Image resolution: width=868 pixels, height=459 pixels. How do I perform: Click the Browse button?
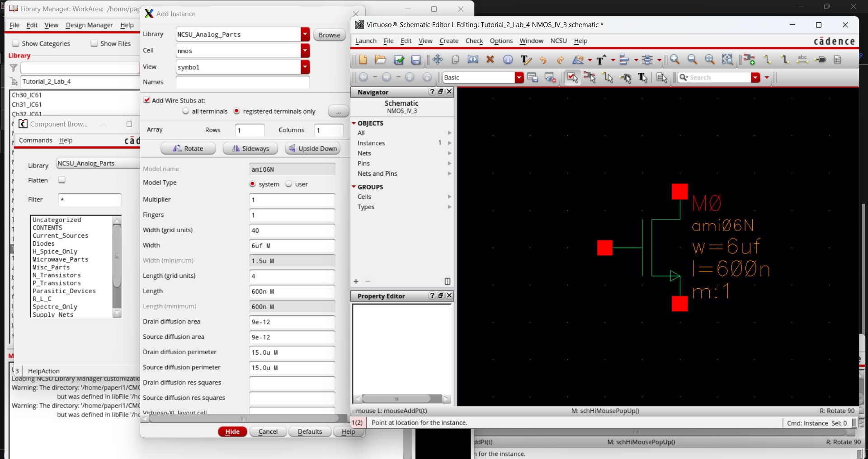329,35
